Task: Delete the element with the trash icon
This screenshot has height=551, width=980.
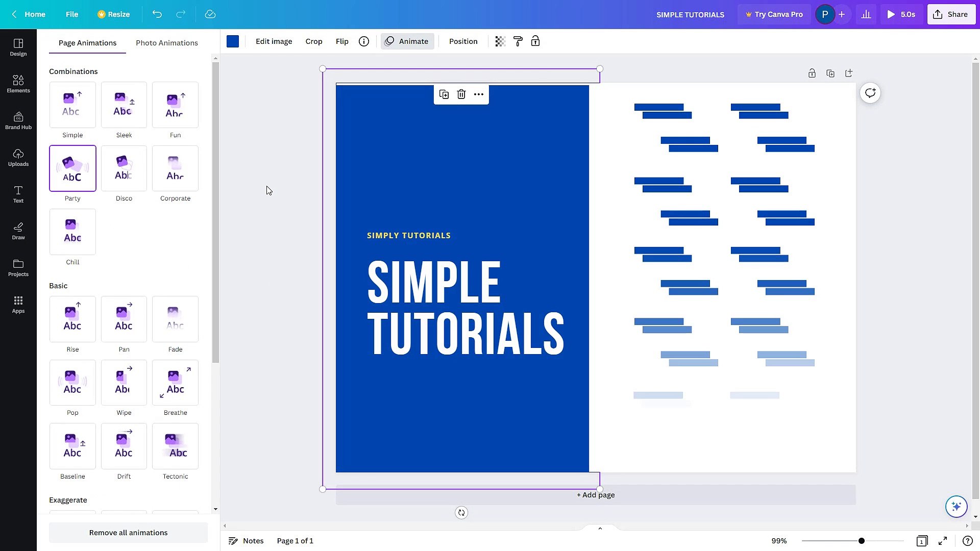Action: point(461,94)
